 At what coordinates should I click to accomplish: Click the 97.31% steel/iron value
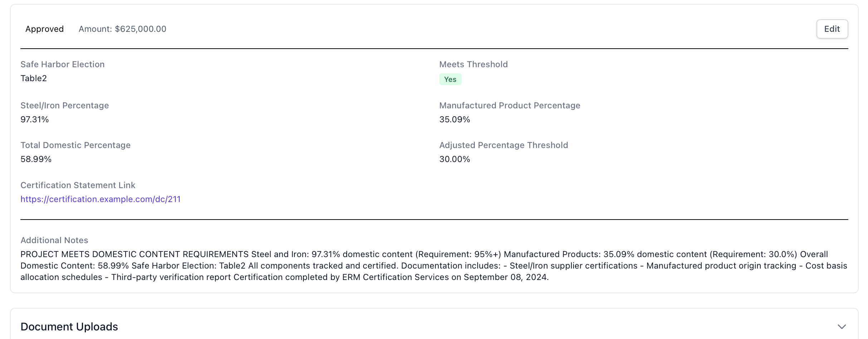[35, 119]
